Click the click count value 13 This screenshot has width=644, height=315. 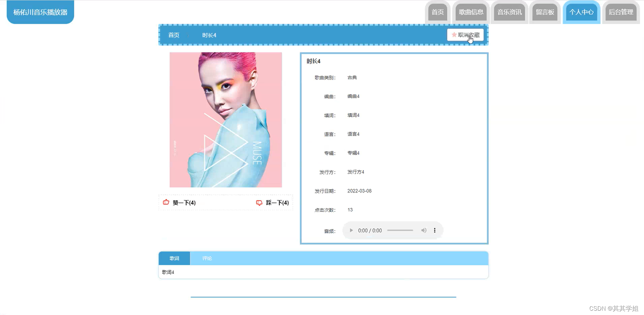pos(350,210)
